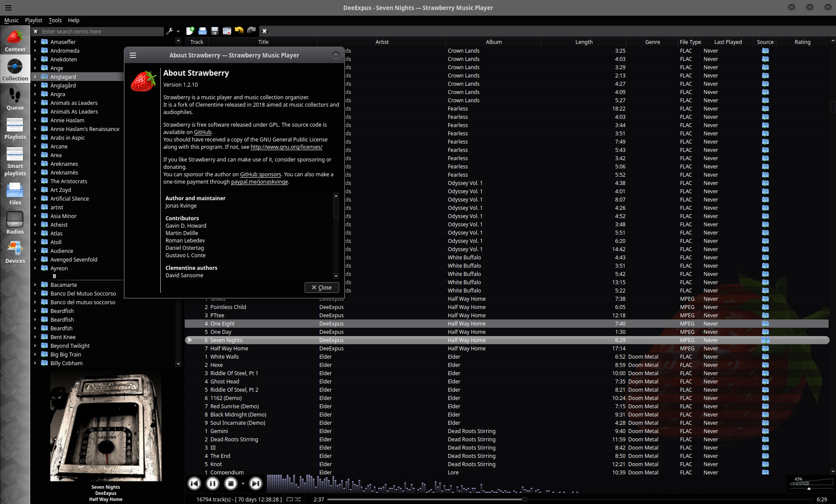Toggle the hamburger menu in the About dialog
Viewport: 836px width, 504px height.
pos(133,55)
